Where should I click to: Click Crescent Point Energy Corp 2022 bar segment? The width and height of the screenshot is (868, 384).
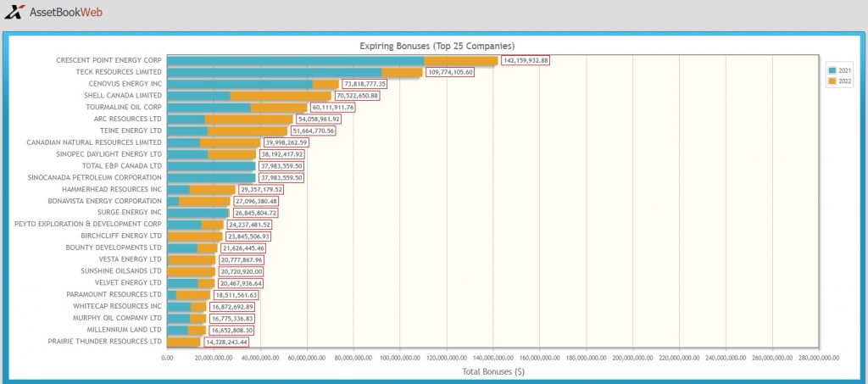(461, 59)
